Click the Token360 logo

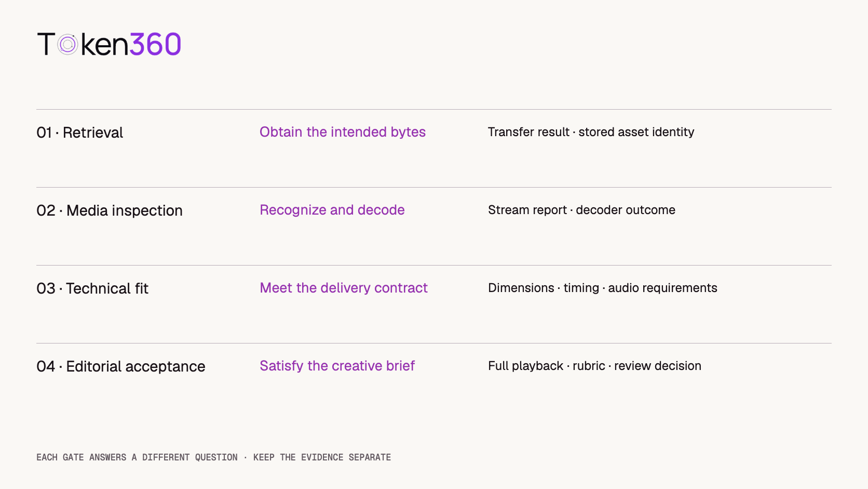109,44
